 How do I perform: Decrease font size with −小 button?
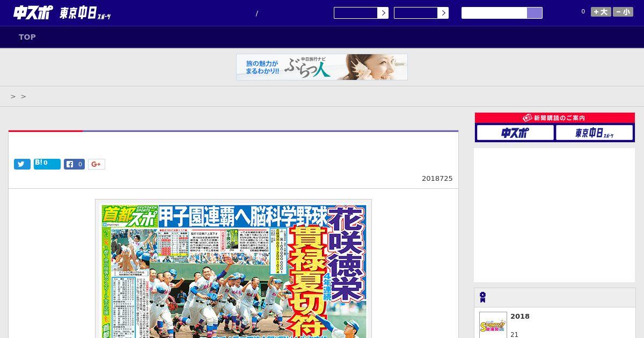click(623, 12)
